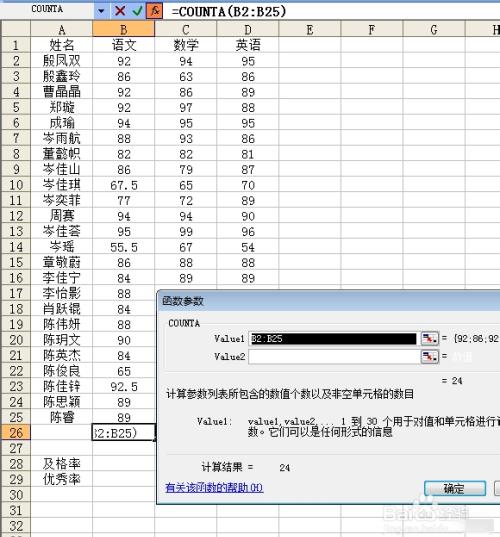This screenshot has height=537, width=500.
Task: Expand the Name Box function dropdown
Action: 101,11
